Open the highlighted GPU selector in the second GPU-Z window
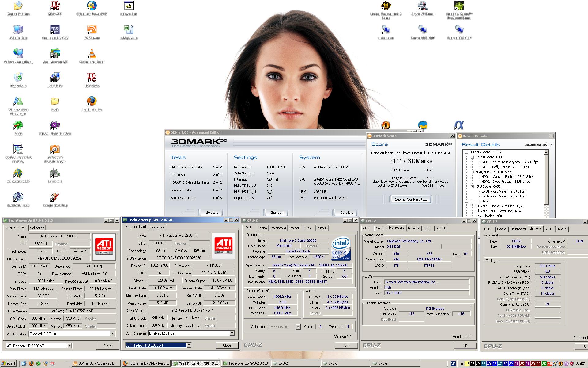588x368 pixels. (189, 345)
